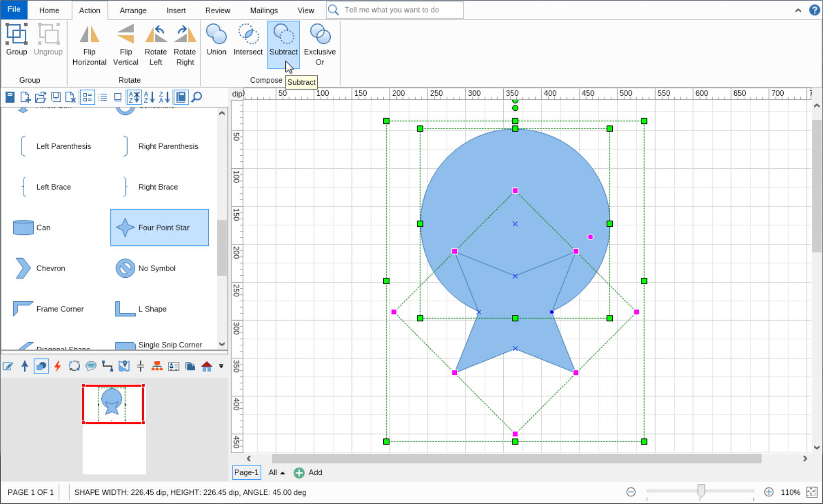Add a new page with the Add button
The height and width of the screenshot is (504, 823).
pyautogui.click(x=308, y=473)
